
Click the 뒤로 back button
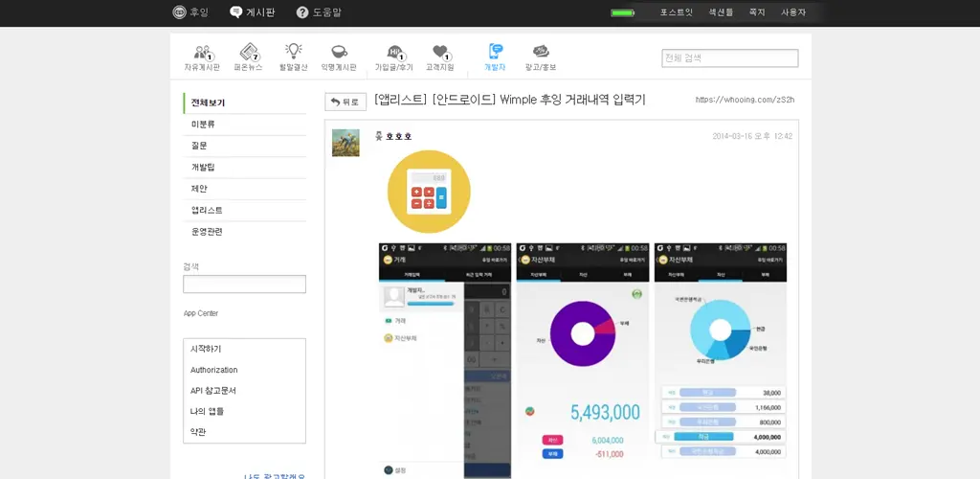[345, 102]
